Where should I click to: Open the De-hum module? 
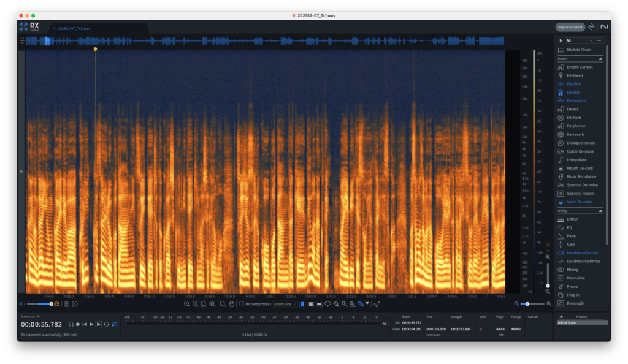(575, 118)
